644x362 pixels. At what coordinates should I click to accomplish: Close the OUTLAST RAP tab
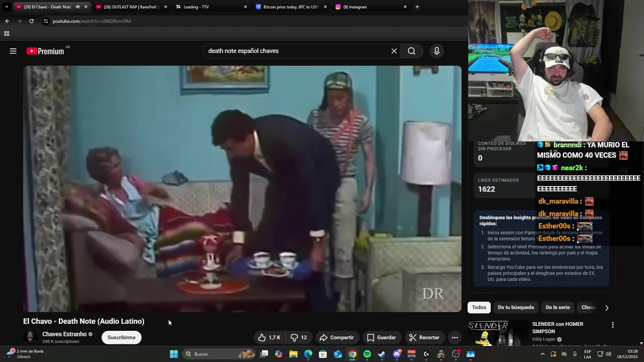click(x=166, y=7)
